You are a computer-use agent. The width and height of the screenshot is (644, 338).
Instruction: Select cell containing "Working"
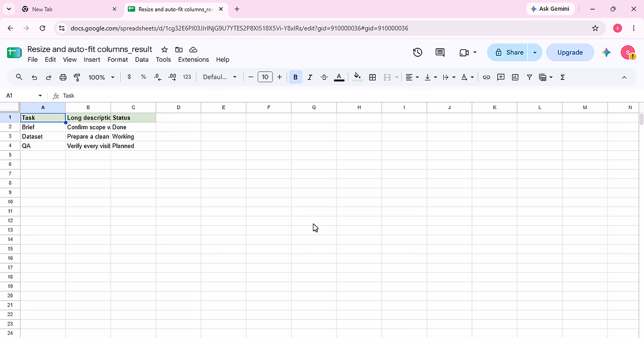pos(134,136)
